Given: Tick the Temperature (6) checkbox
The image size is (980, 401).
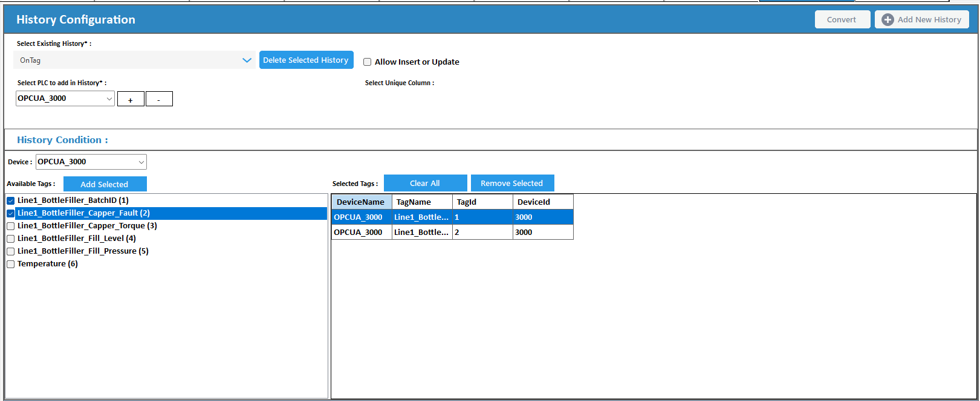Looking at the screenshot, I should pyautogui.click(x=11, y=264).
